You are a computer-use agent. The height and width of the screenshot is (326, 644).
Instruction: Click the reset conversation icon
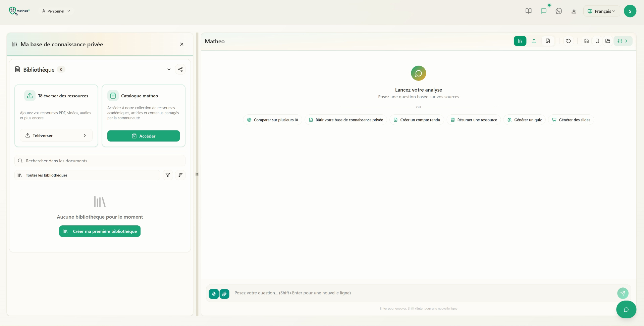click(x=569, y=41)
